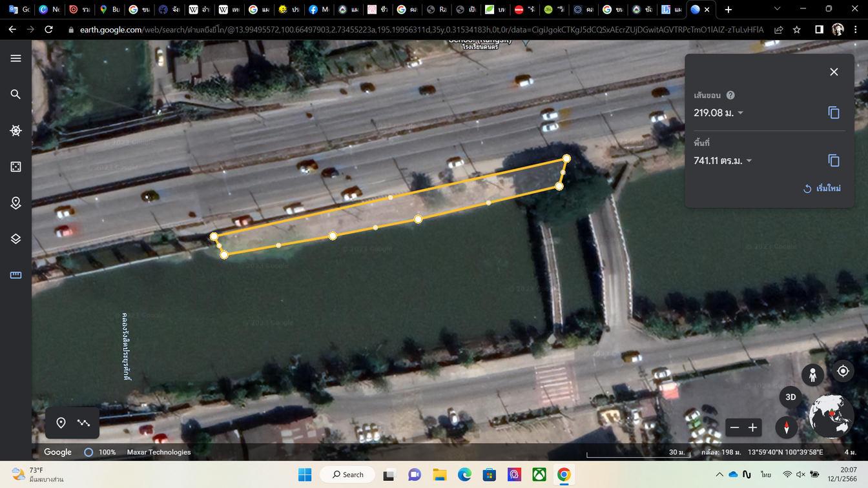Reset orientation with the compass
The image size is (868, 488).
click(x=787, y=427)
